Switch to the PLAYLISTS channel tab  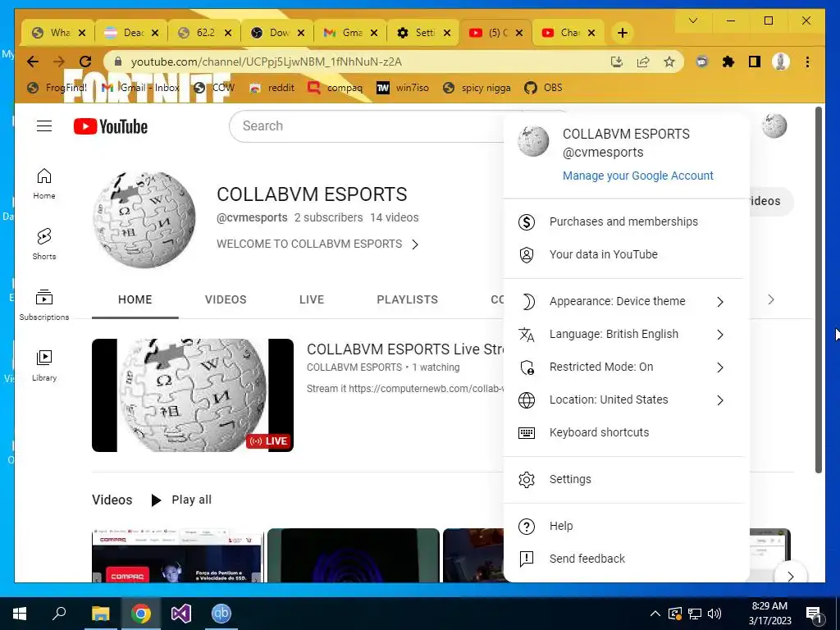point(407,299)
